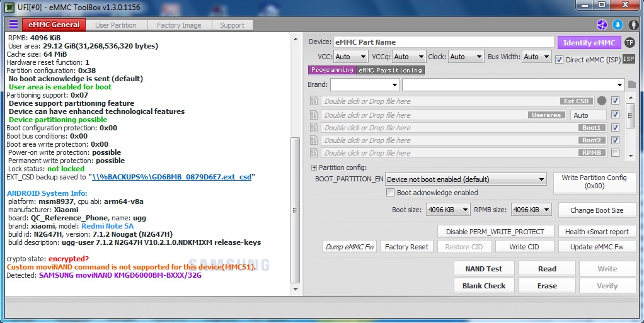Uncheck the Userarea row checkbox

[x=615, y=115]
